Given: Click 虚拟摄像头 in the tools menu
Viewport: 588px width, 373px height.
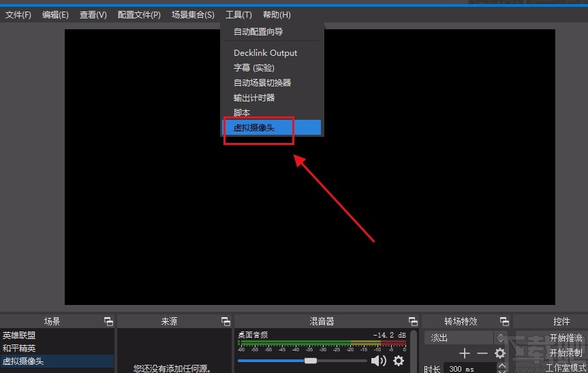Looking at the screenshot, I should [x=272, y=127].
